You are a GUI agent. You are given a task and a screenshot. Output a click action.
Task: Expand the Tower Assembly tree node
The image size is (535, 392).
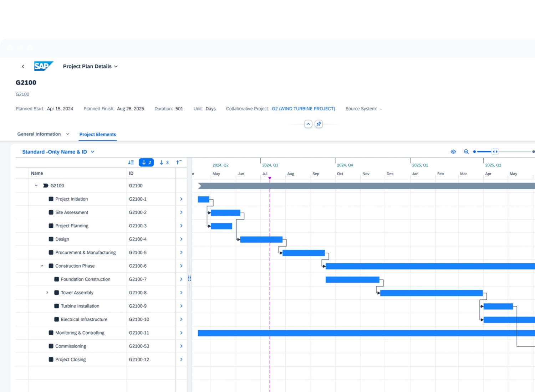[x=47, y=293]
